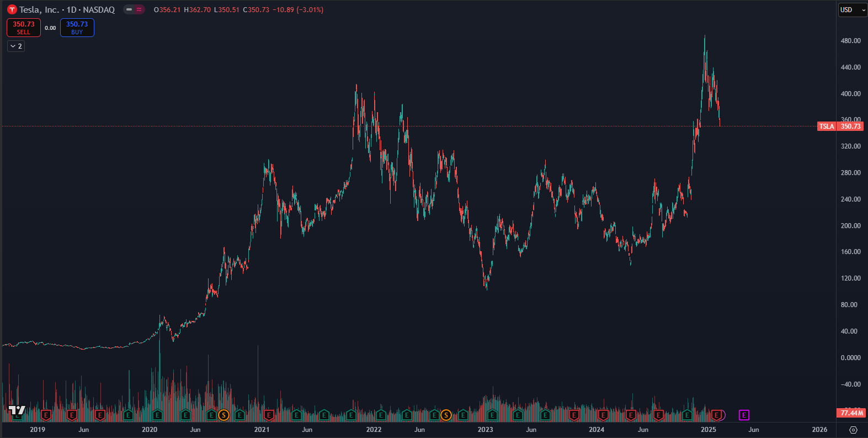Click the close value C350.73
868x438 pixels.
pos(256,10)
